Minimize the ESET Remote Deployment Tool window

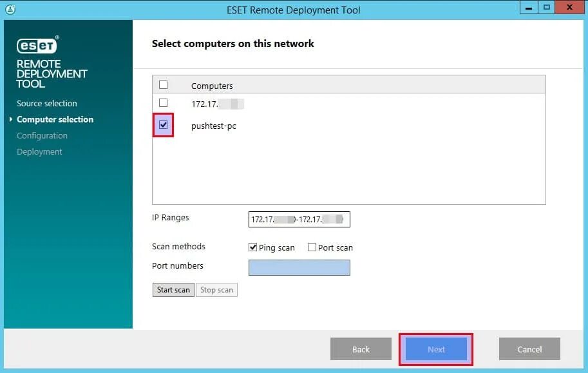529,8
